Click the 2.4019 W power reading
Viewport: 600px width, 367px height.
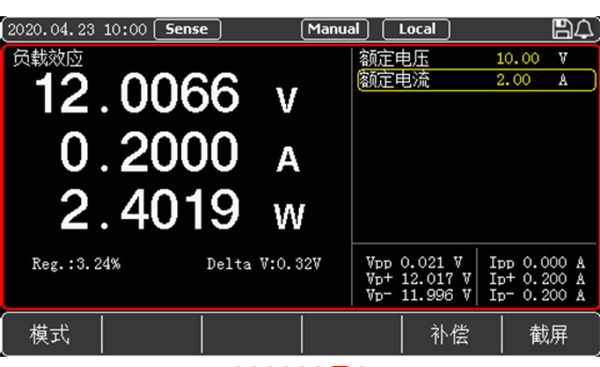click(182, 210)
